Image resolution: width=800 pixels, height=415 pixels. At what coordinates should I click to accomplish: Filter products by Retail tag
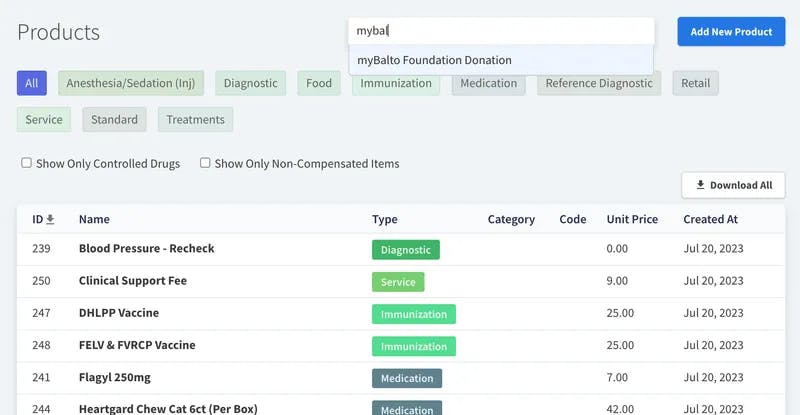click(x=695, y=83)
